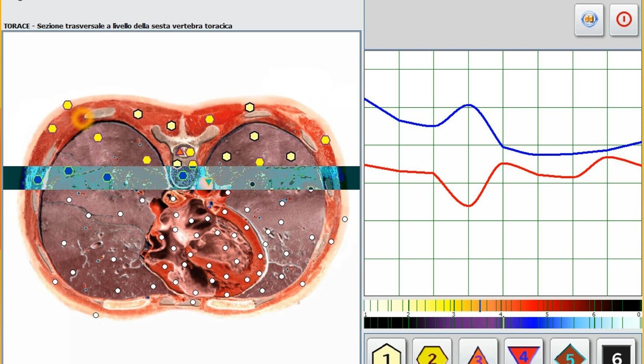644x364 pixels.
Task: Click the blue hexagon inside the vertebra
Action: tap(183, 176)
